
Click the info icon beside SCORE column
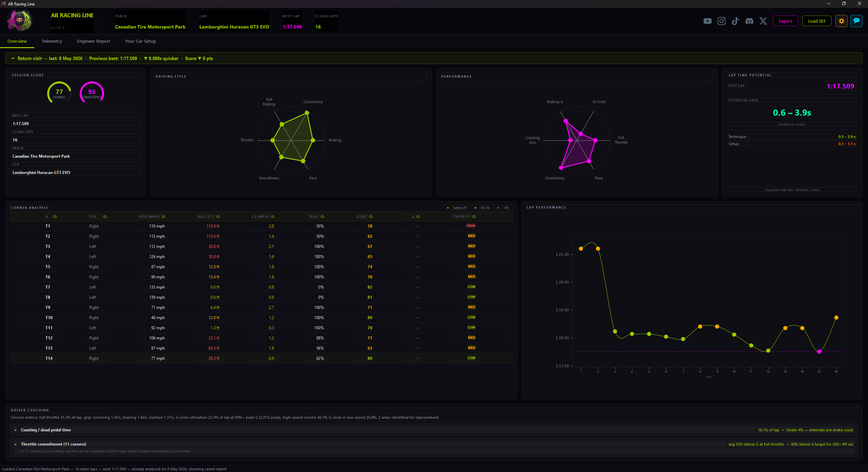pyautogui.click(x=371, y=217)
